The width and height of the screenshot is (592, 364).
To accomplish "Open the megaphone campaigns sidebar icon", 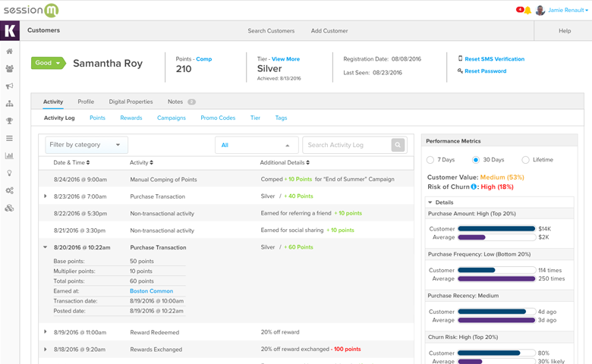I will (10, 86).
